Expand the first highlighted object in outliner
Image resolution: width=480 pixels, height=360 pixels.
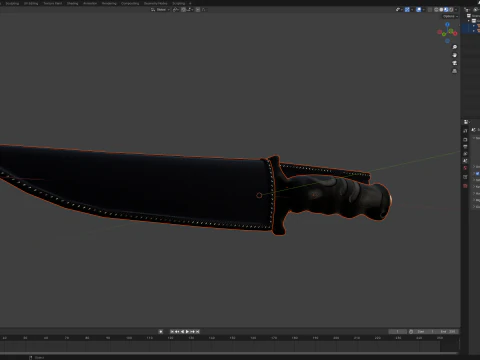(x=474, y=26)
